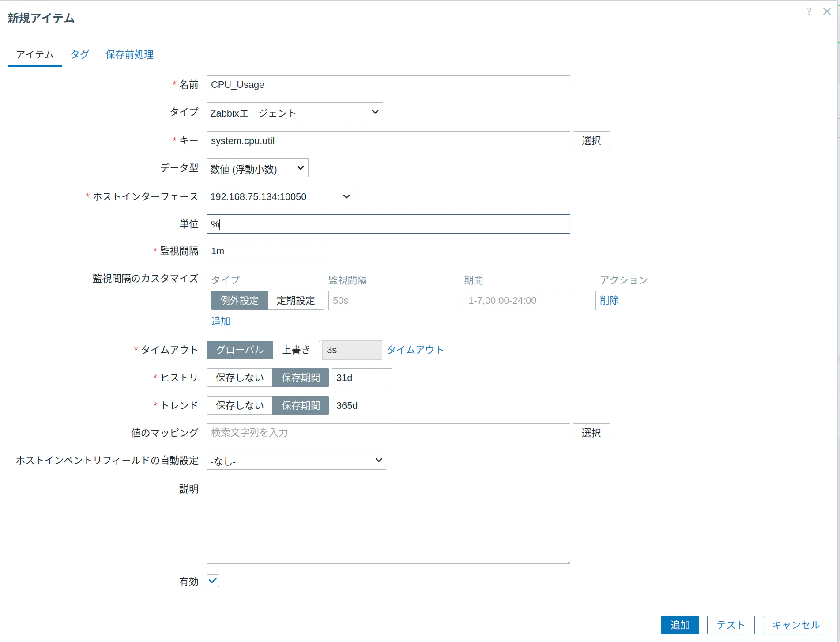Screen dimensions: 840x642
Task: Click the blue 追加 button
Action: point(680,625)
